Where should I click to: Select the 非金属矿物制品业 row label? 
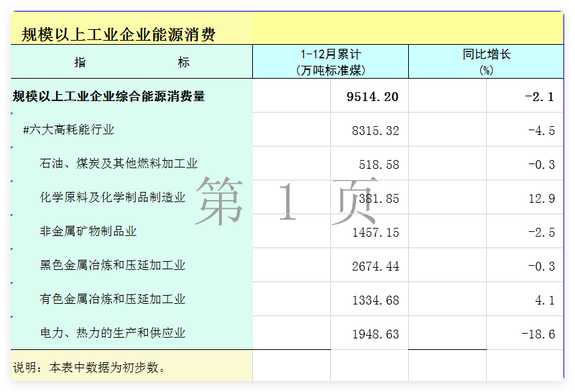(x=88, y=231)
